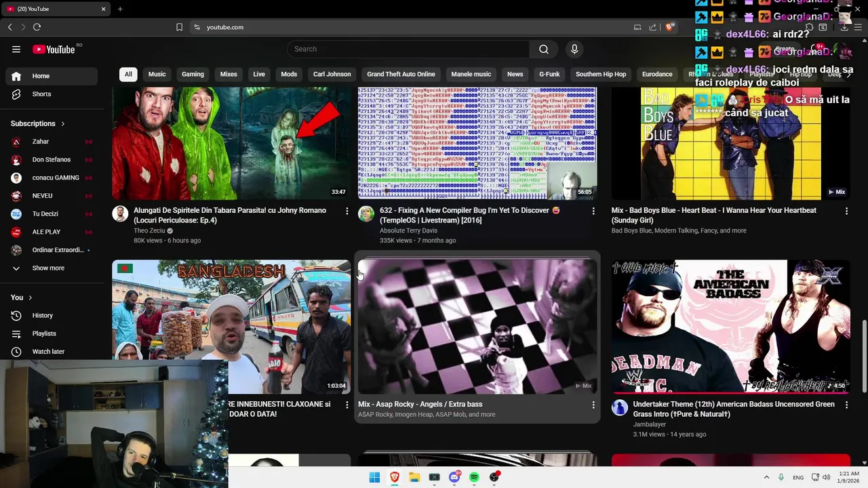
Task: Select the Live filter chip
Action: [259, 75]
